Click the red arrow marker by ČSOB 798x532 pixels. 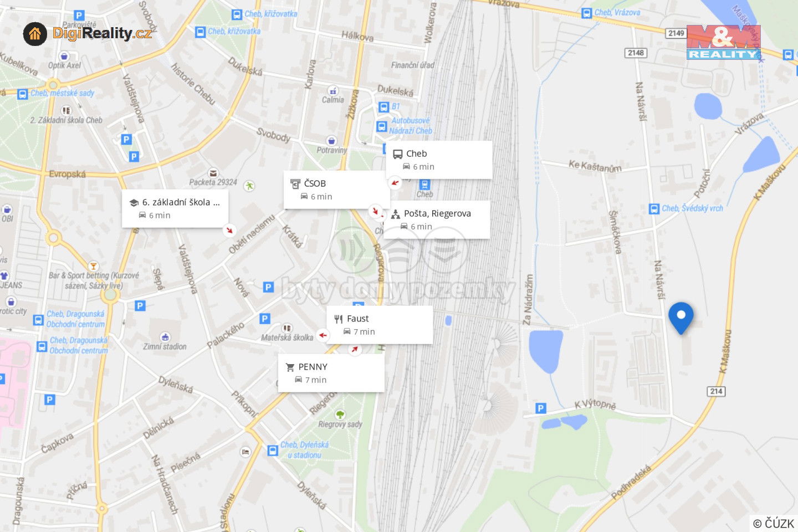pos(375,211)
